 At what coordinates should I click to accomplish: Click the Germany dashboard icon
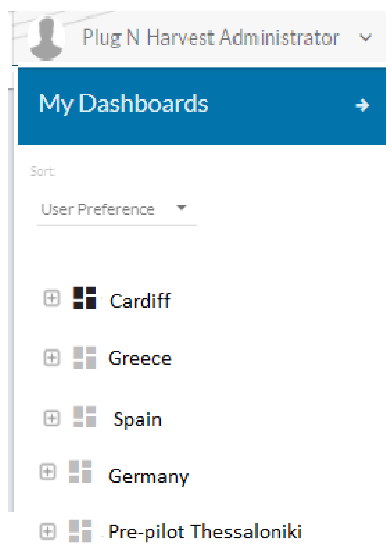tap(80, 472)
